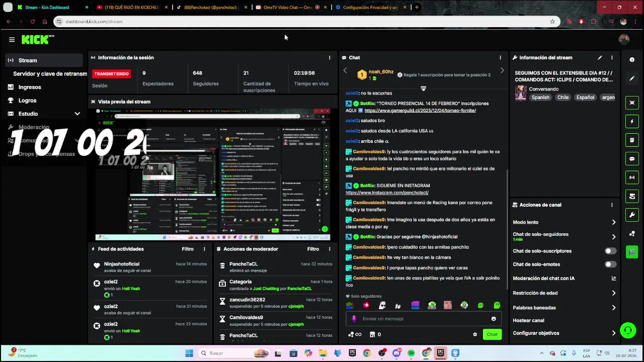Click the next leaderboard arrow in chat
This screenshot has width=644, height=362.
tap(502, 71)
